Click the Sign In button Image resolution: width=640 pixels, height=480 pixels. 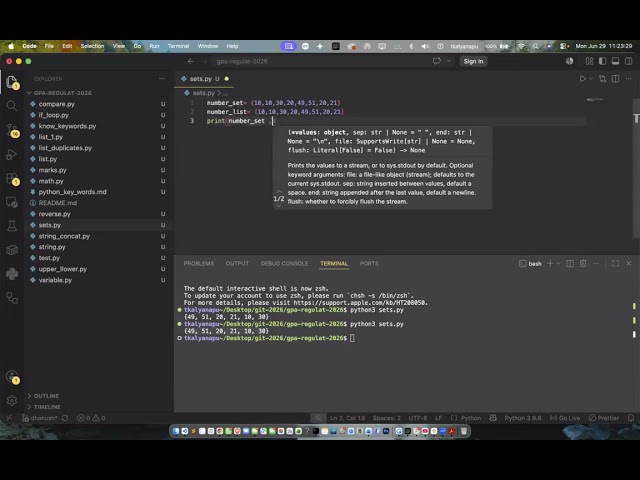click(473, 61)
